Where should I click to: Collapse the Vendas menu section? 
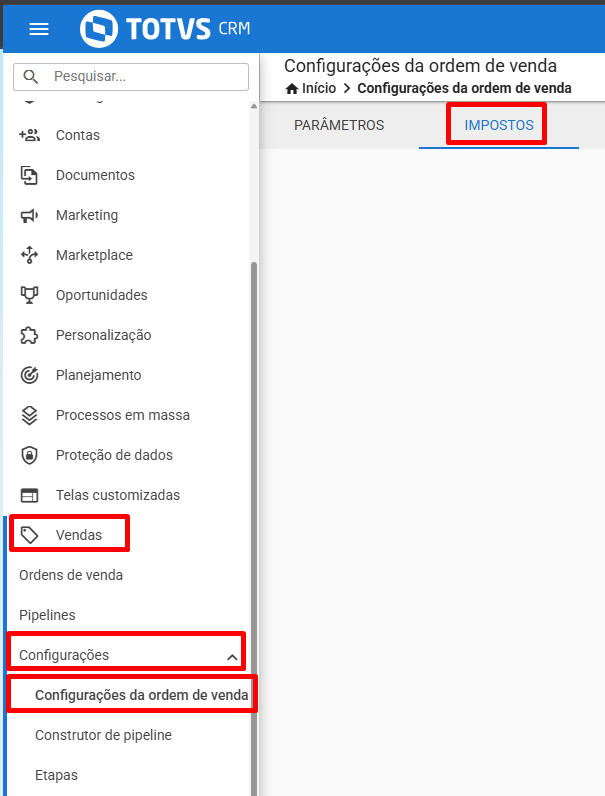(70, 535)
